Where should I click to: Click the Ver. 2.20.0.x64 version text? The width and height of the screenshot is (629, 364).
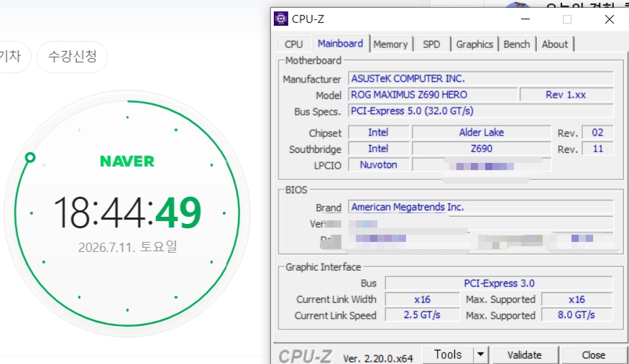[378, 358]
